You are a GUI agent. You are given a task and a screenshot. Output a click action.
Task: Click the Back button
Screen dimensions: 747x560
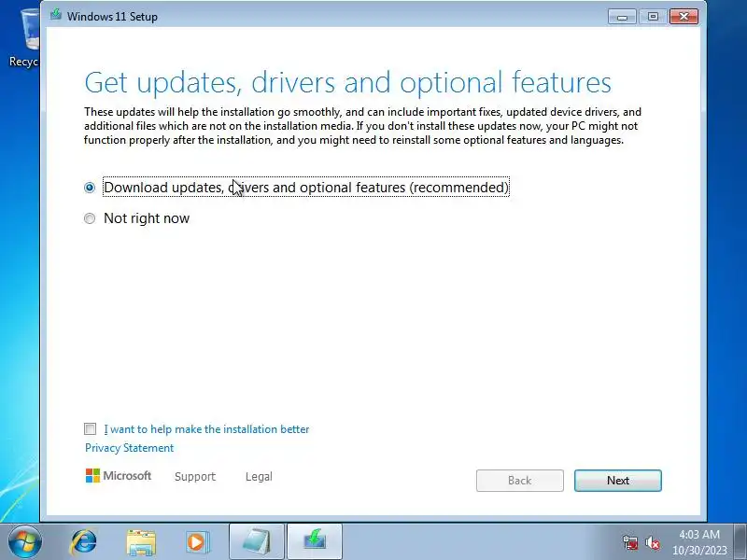pyautogui.click(x=520, y=481)
